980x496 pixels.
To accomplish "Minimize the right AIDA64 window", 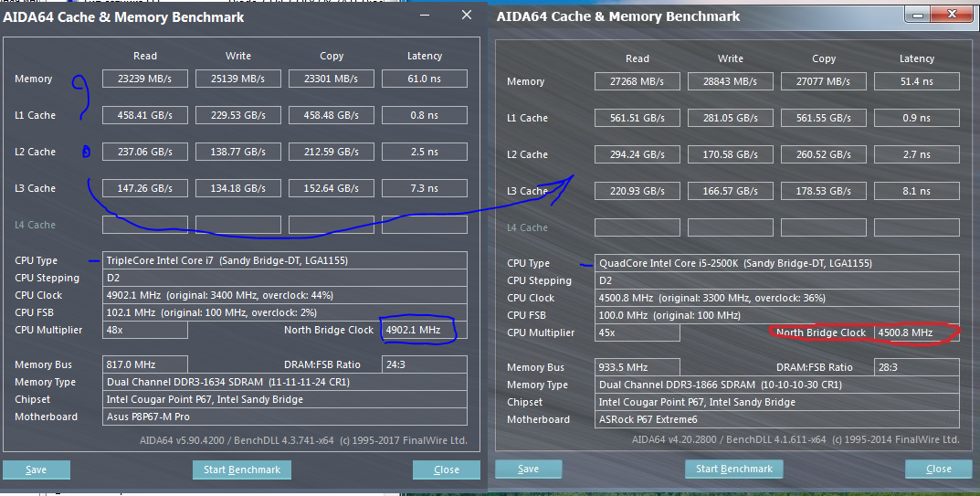I will 918,15.
